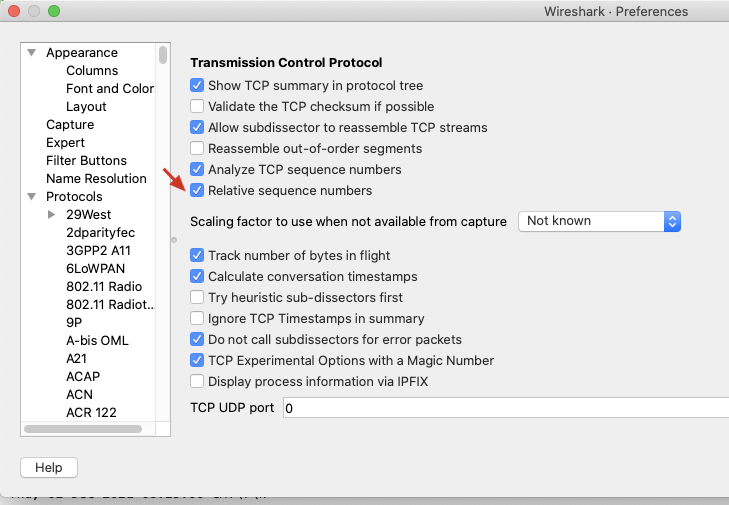This screenshot has height=505, width=729.
Task: Expand the 29West protocol entry
Action: pos(52,215)
